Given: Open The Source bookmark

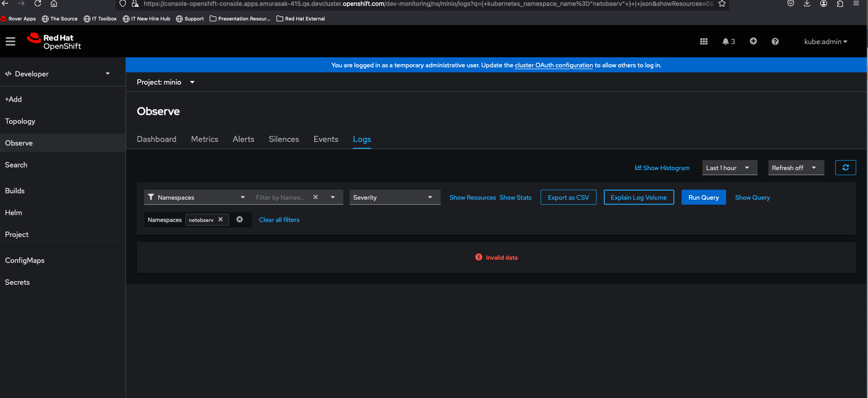Looking at the screenshot, I should point(60,19).
